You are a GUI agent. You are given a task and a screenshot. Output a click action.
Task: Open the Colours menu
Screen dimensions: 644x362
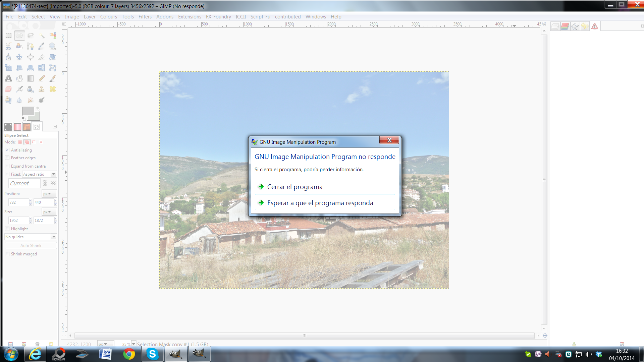click(x=109, y=17)
